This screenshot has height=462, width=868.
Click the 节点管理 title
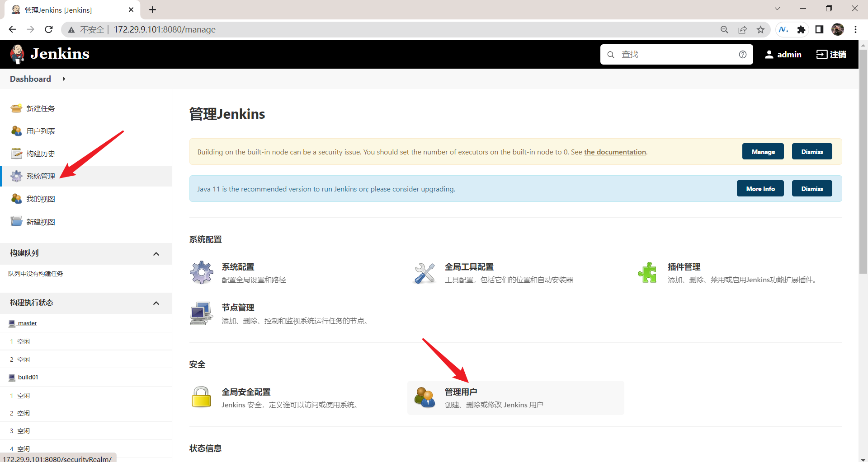[238, 308]
